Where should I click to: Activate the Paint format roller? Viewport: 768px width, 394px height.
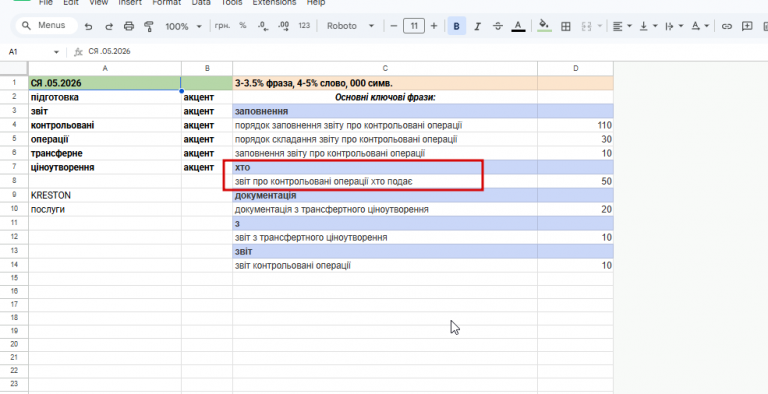pos(149,26)
